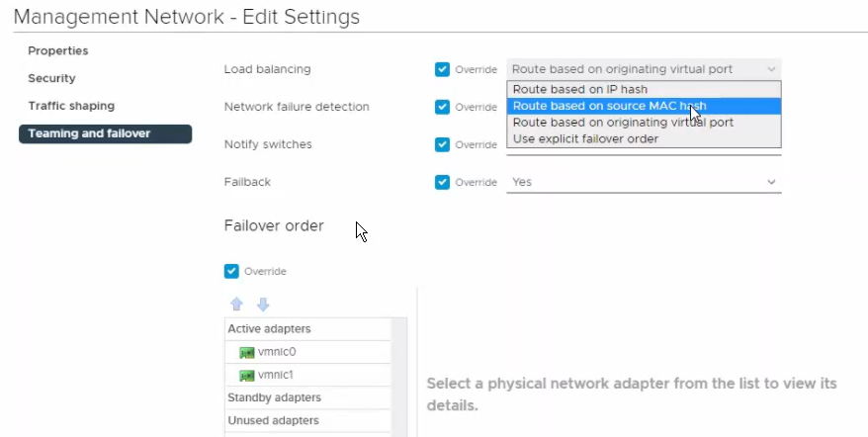Click the Failover order heading
Viewport: 868px width, 437px height.
[274, 226]
